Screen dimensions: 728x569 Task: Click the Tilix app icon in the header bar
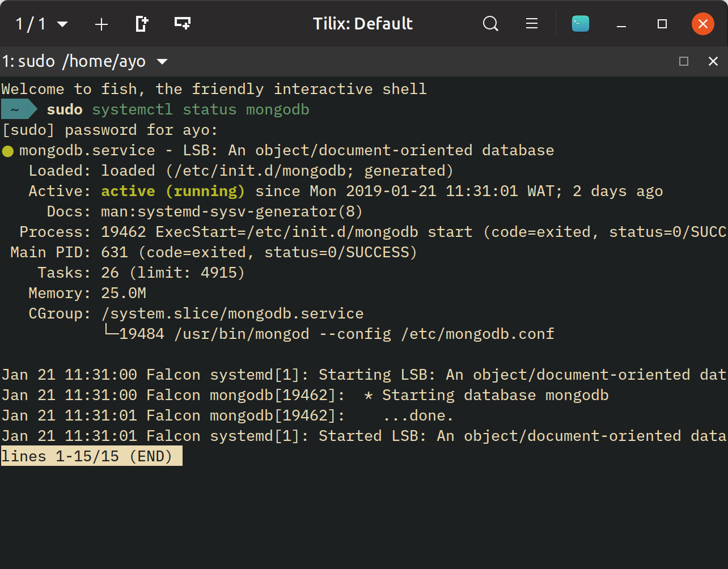pyautogui.click(x=580, y=24)
